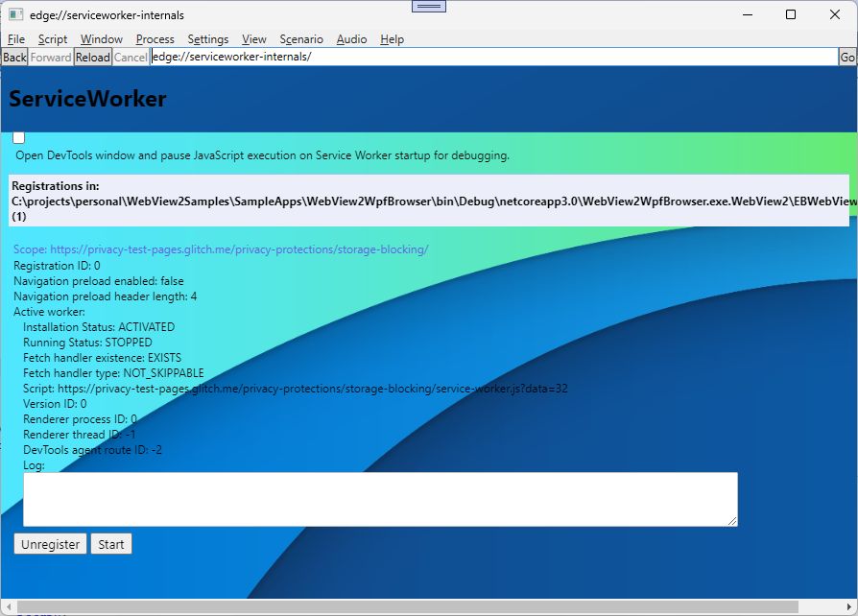Open the Settings menu
The width and height of the screenshot is (858, 616).
click(207, 39)
